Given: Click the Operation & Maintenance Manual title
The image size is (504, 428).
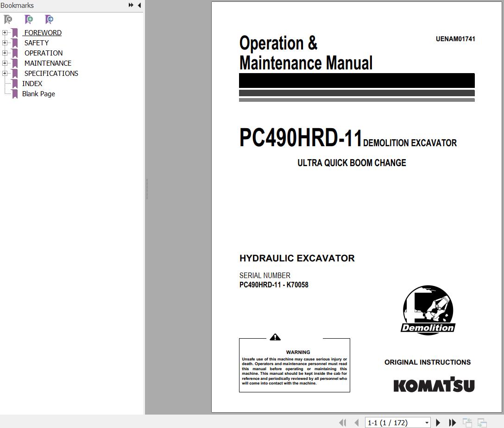Looking at the screenshot, I should (306, 53).
